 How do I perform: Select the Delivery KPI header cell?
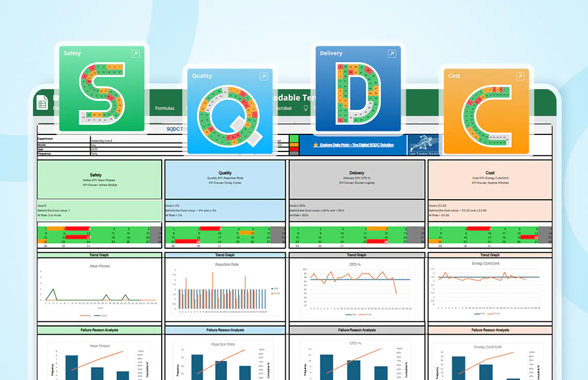click(x=357, y=180)
